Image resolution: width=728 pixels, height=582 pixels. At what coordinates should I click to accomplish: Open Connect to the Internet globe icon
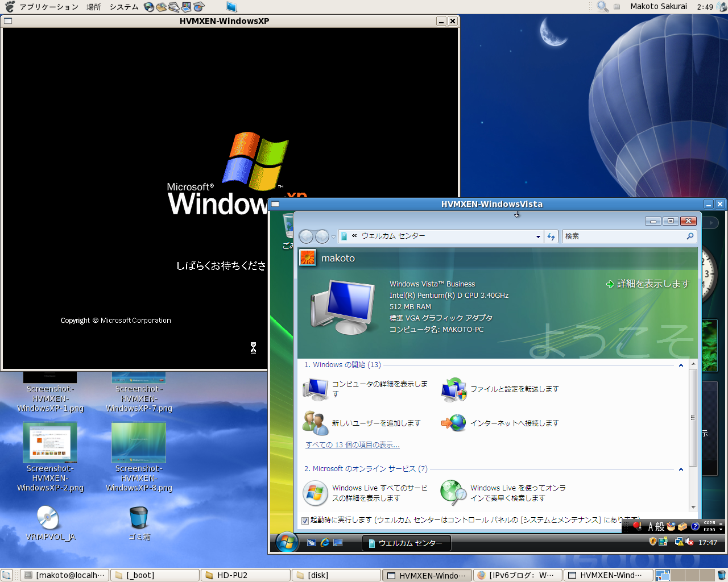[453, 423]
